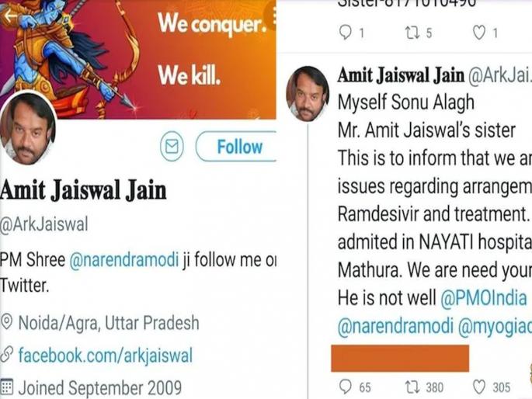Click the link chain icon near facebook URL
Viewport: 532px width, 399px height.
(x=6, y=354)
